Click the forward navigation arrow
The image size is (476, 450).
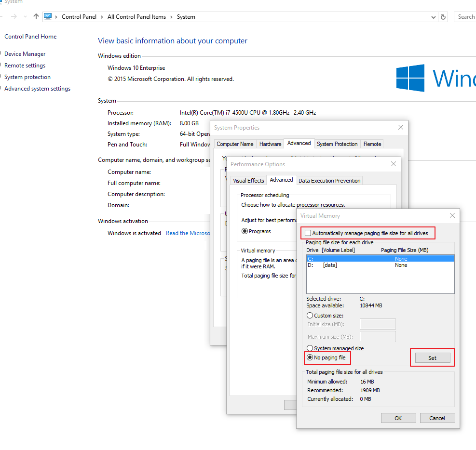pos(14,16)
